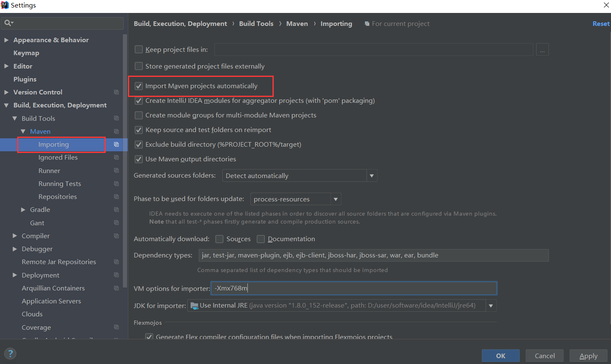Expand the Editor tree node
611x364 pixels.
coord(6,66)
